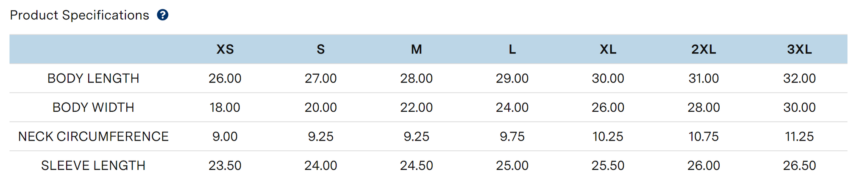Viewport: 868px width, 192px height.
Task: Select the NECK CIRCUMFERENCE row label
Action: (x=93, y=136)
